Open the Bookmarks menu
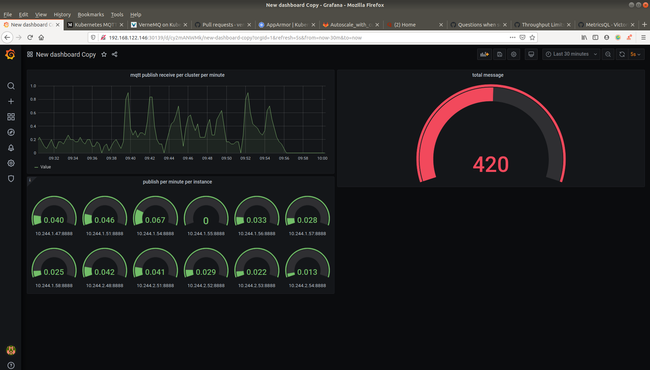 click(x=91, y=15)
